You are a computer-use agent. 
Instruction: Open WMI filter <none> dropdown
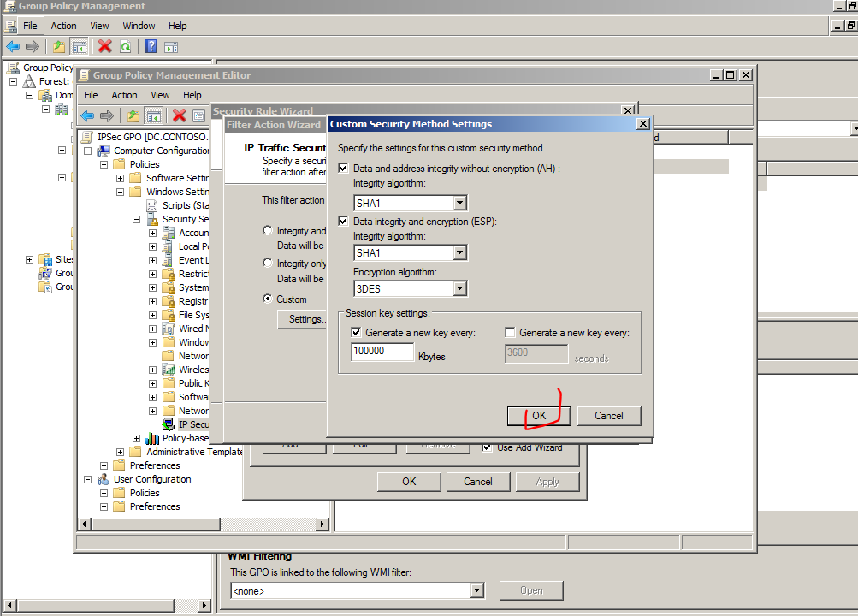click(x=476, y=590)
